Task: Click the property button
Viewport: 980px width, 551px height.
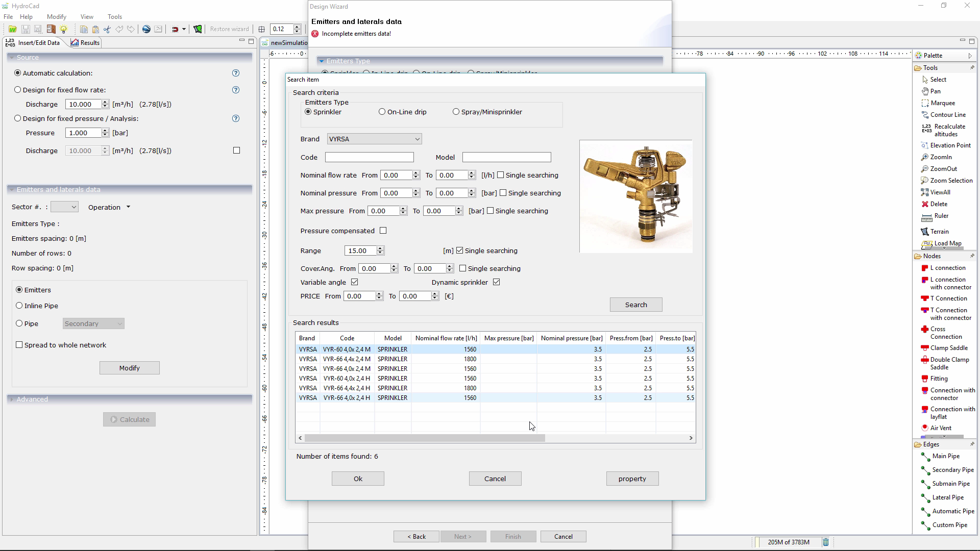Action: 632,479
